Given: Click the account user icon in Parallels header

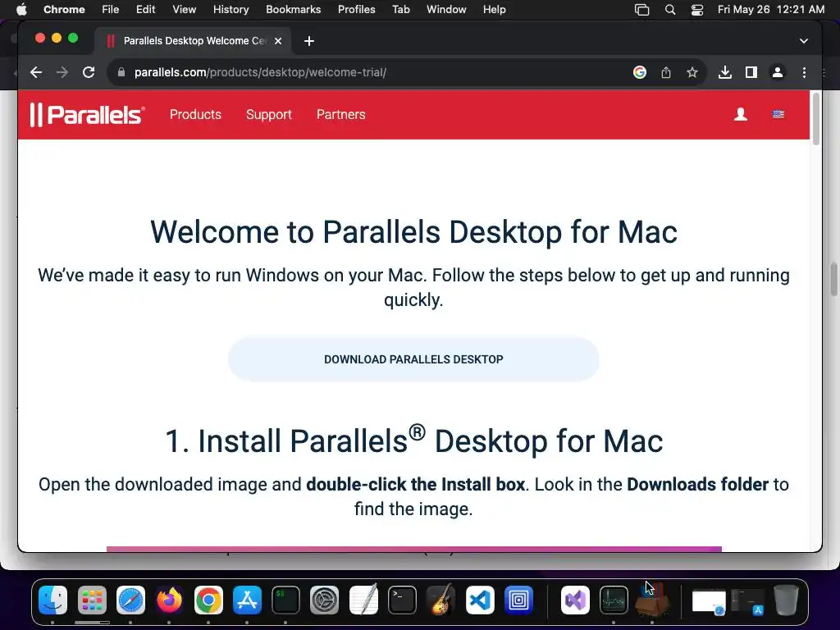Looking at the screenshot, I should 741,114.
